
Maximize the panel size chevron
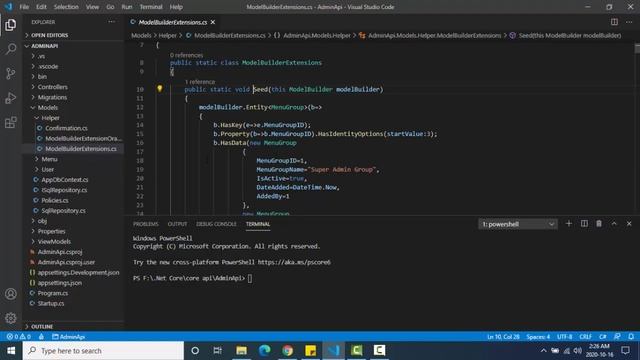[614, 224]
